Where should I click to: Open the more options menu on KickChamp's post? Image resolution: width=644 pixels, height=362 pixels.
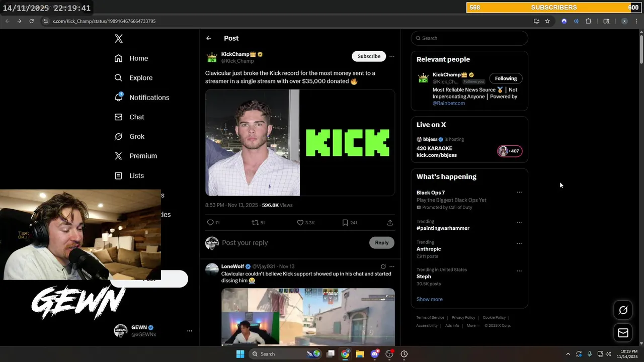[392, 56]
